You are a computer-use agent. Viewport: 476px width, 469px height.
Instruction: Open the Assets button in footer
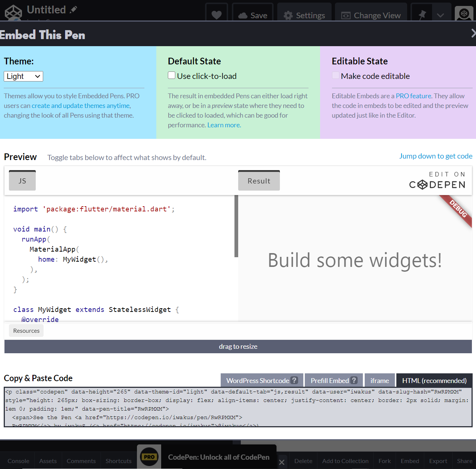48,461
